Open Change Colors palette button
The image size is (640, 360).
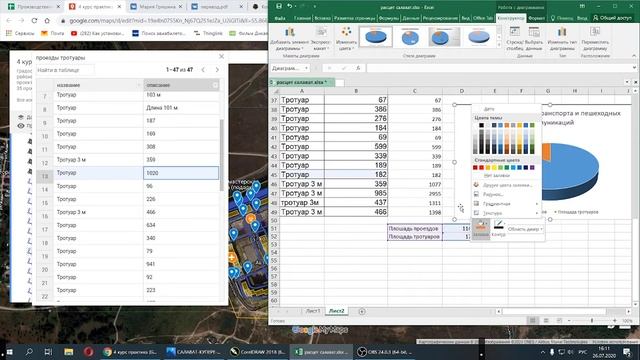click(x=346, y=39)
